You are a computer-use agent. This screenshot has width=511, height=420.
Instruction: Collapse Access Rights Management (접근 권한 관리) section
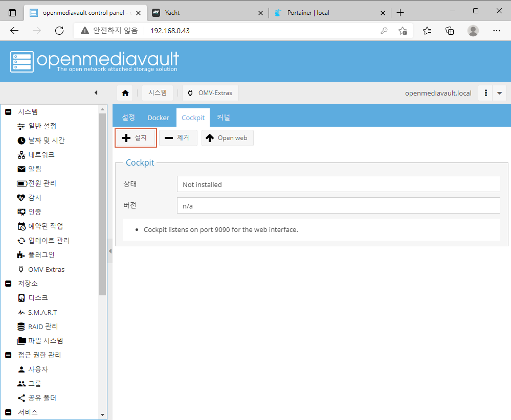pyautogui.click(x=9, y=355)
